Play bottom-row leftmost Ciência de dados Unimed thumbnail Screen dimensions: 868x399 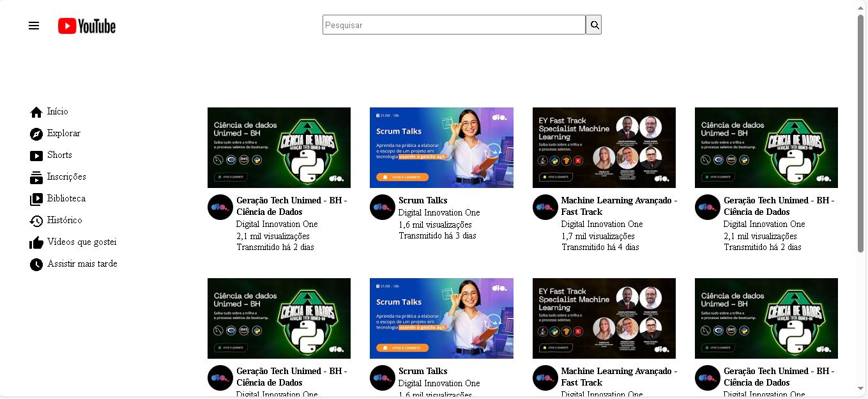tap(279, 318)
